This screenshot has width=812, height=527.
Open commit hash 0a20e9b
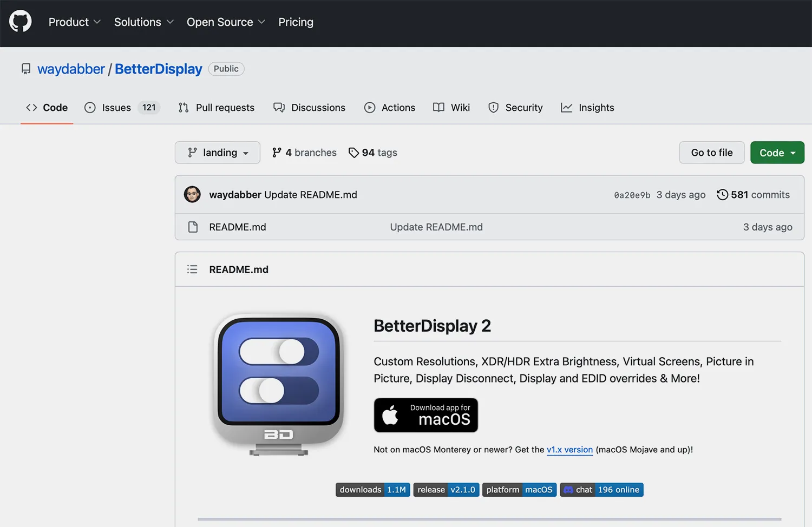tap(632, 195)
